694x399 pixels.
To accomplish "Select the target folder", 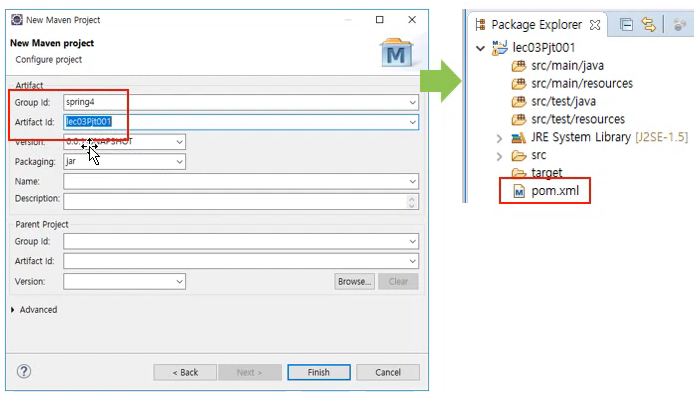I will (547, 172).
